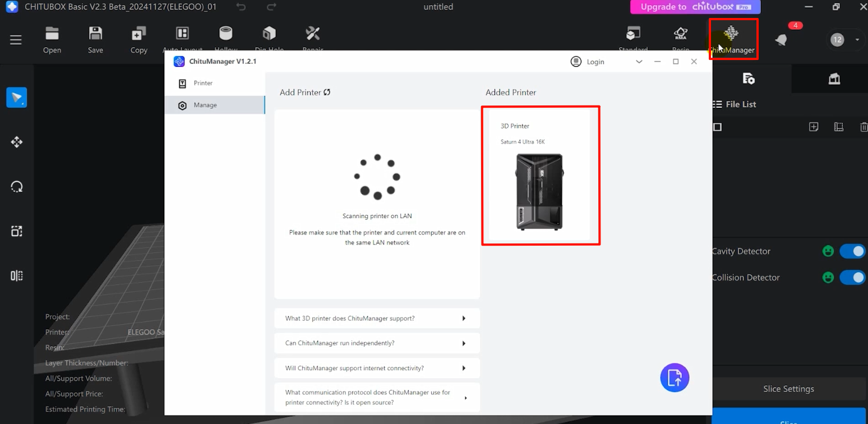Toggle the Cavity Detector switch
Image resolution: width=868 pixels, height=424 pixels.
point(852,251)
